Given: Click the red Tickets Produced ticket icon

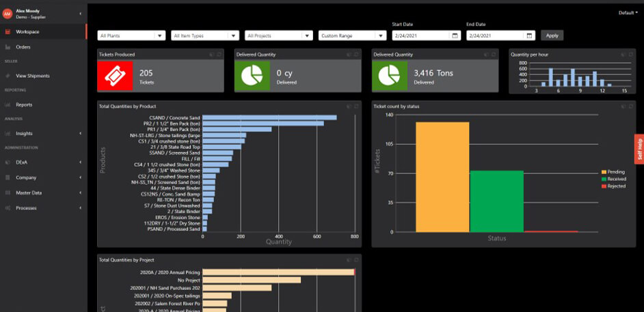Looking at the screenshot, I should click(115, 76).
